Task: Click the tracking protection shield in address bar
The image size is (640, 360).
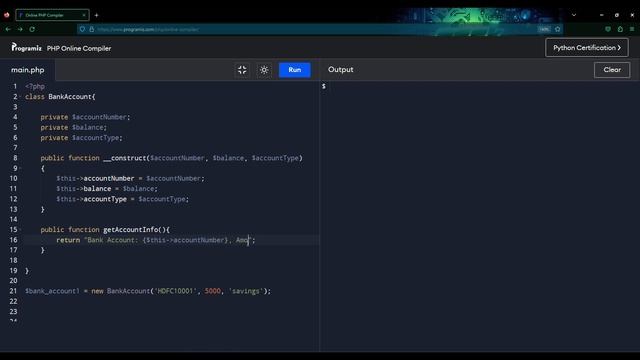Action: coord(82,29)
